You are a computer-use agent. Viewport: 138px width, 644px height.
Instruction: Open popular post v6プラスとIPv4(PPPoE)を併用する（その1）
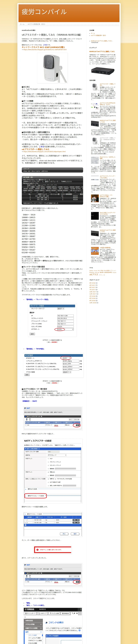click(107, 104)
